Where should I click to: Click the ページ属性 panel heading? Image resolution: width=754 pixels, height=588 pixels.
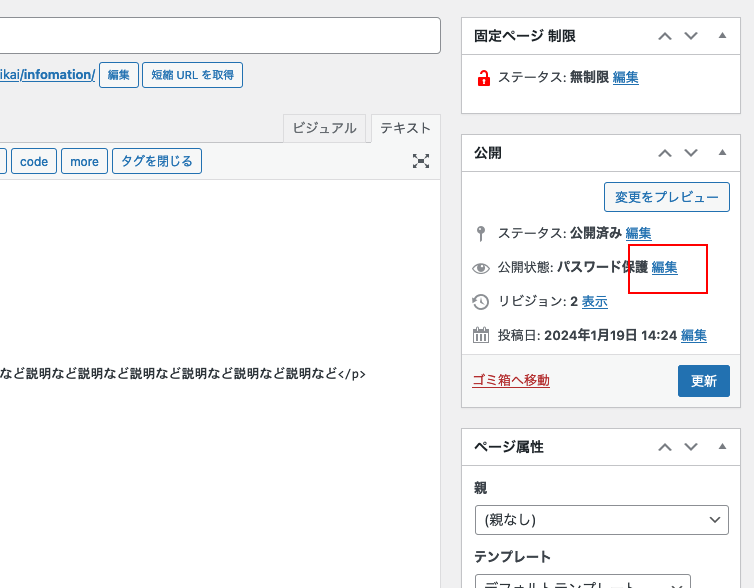tap(509, 447)
